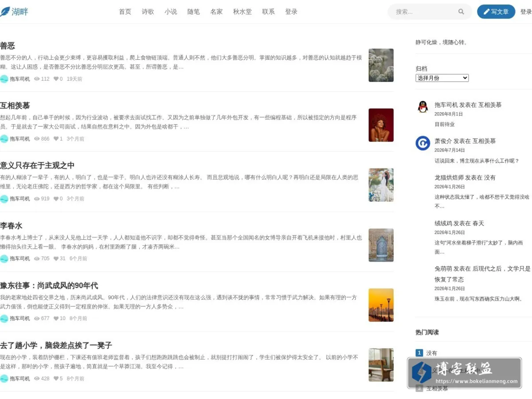
Task: Click author avatar on 意义只存在于主观之中 post
Action: (4, 199)
